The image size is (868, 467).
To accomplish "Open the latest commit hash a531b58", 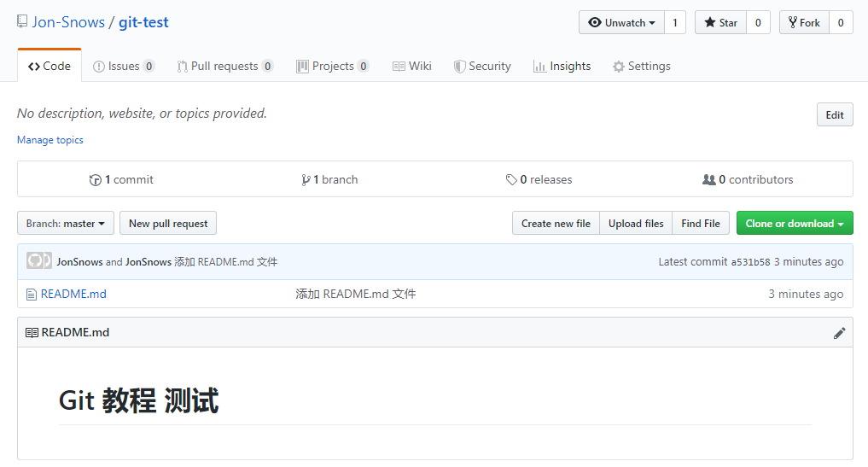I will [x=750, y=262].
